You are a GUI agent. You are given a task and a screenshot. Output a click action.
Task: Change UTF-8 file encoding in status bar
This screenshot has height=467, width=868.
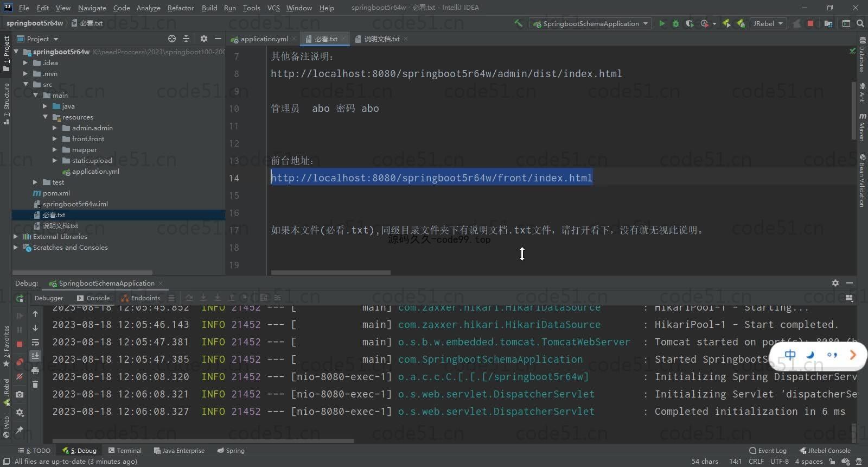(x=780, y=461)
